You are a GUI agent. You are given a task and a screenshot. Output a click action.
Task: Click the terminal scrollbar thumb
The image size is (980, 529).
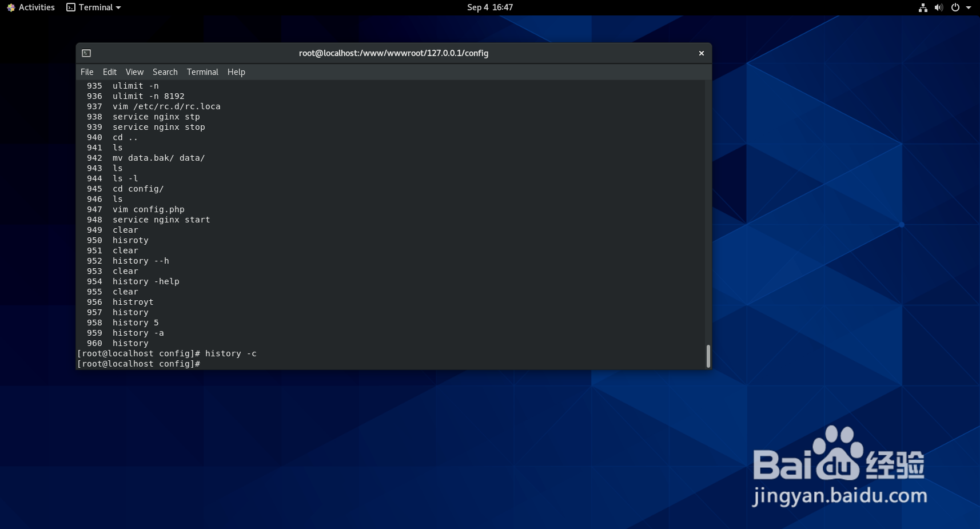pos(708,356)
